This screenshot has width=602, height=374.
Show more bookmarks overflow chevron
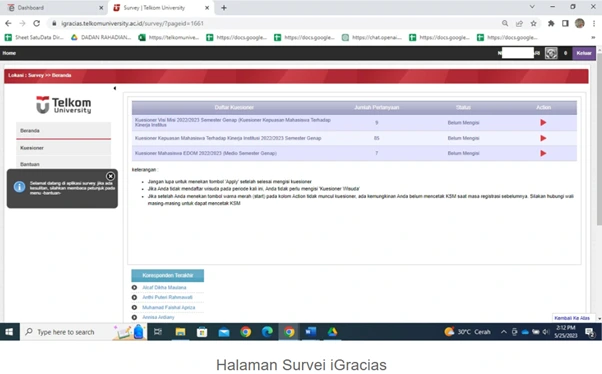[593, 37]
